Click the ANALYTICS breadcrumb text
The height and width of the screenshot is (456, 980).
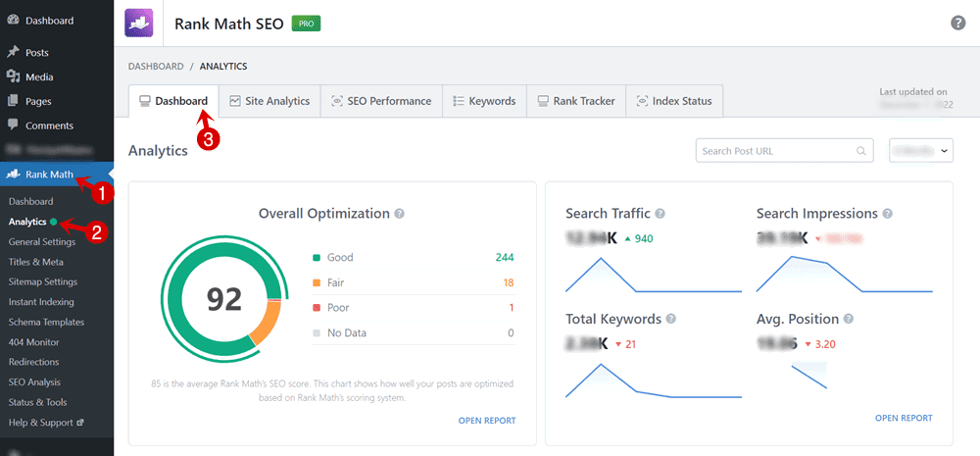pyautogui.click(x=223, y=66)
